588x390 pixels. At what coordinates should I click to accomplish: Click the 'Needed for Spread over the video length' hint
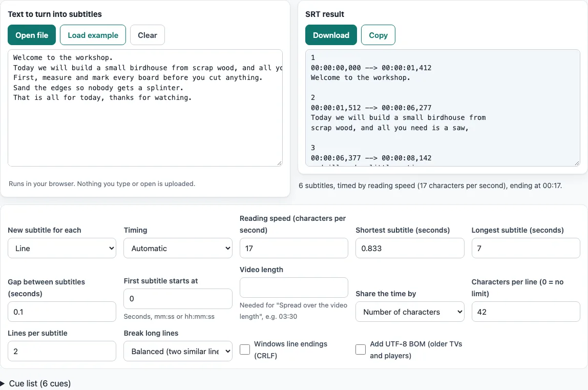(293, 311)
